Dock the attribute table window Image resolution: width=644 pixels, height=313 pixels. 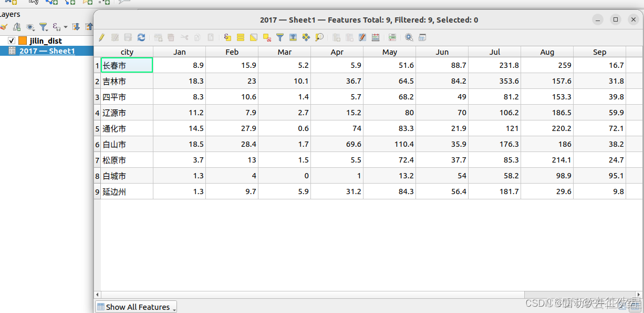[x=422, y=37]
